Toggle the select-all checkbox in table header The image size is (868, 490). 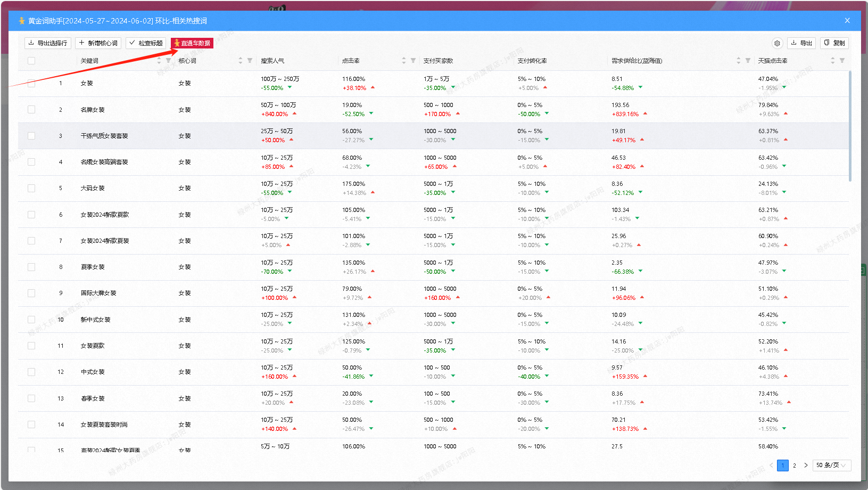click(31, 61)
